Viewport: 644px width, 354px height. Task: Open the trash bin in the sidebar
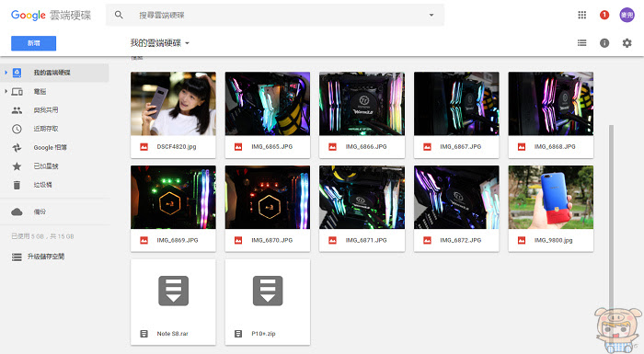pyautogui.click(x=42, y=185)
